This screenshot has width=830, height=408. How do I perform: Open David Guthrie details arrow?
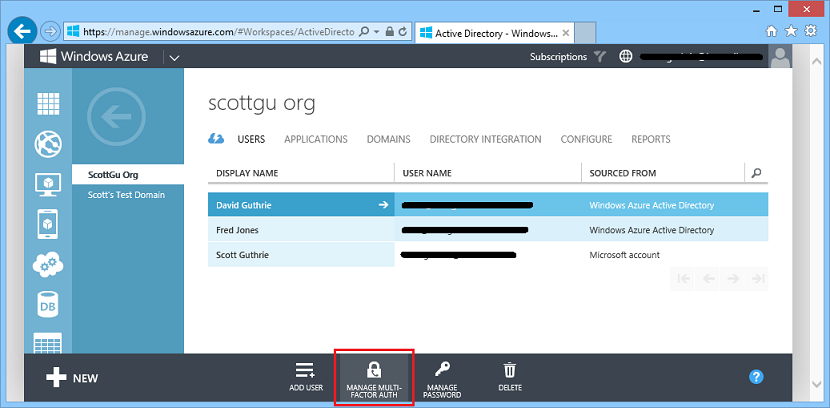[384, 205]
